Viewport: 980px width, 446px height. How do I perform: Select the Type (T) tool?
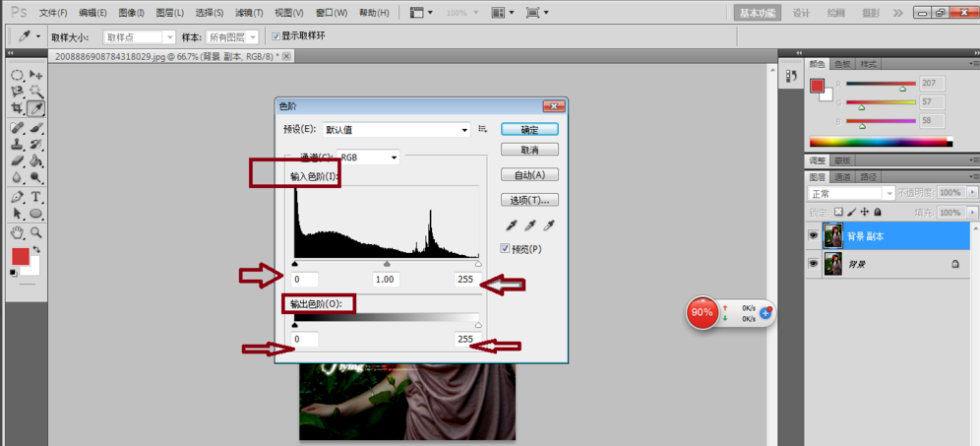[x=36, y=197]
